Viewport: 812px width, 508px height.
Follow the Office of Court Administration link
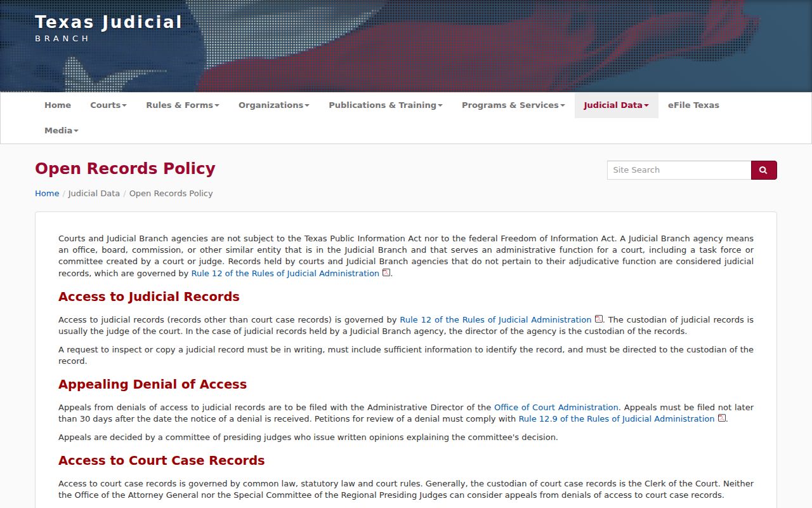[556, 408]
